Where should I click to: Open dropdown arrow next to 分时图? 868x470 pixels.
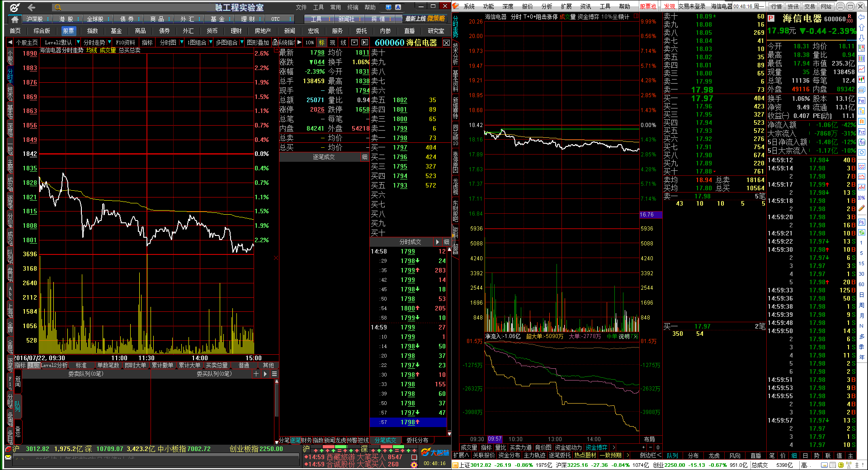coord(181,42)
